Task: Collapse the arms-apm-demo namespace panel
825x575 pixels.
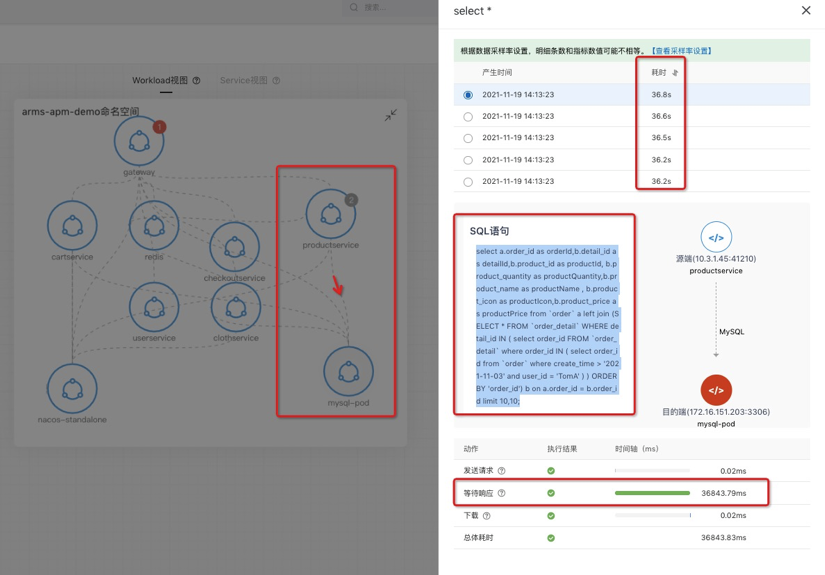Action: click(390, 115)
